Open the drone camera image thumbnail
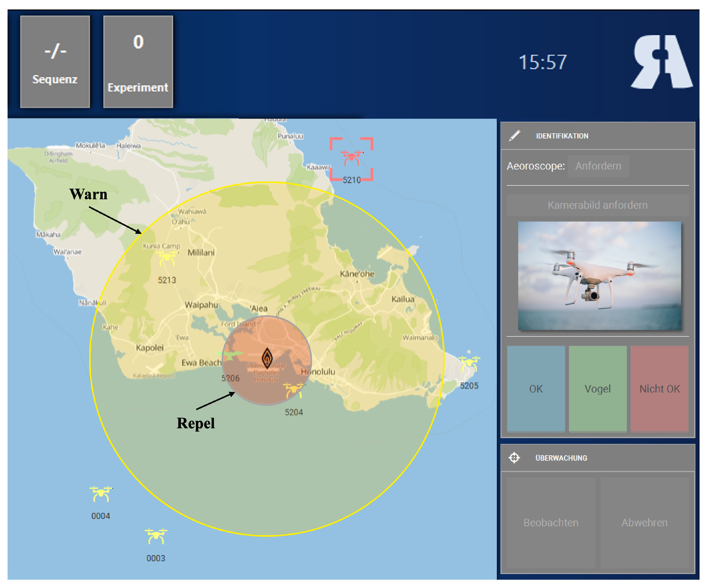710x588 pixels. pos(599,275)
